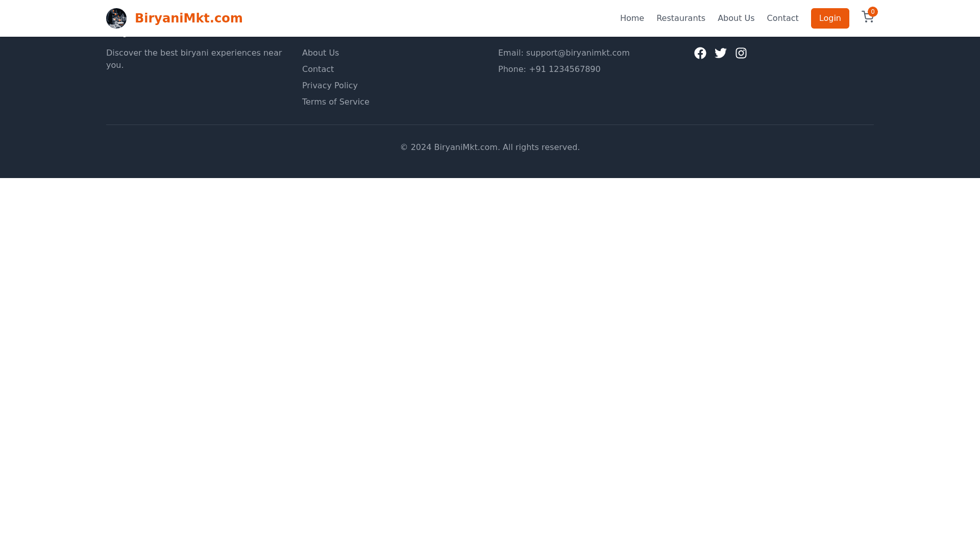Click the cart item count badge
The height and width of the screenshot is (551, 980).
[873, 12]
